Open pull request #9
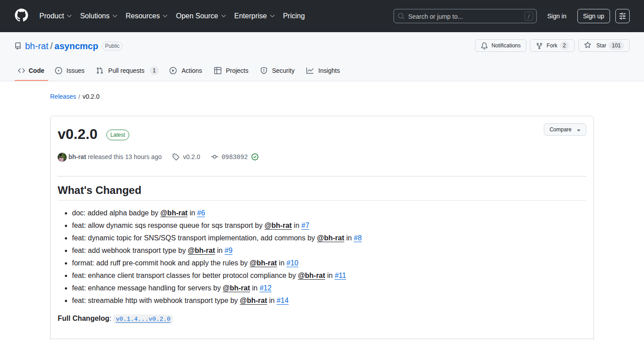 (x=229, y=250)
